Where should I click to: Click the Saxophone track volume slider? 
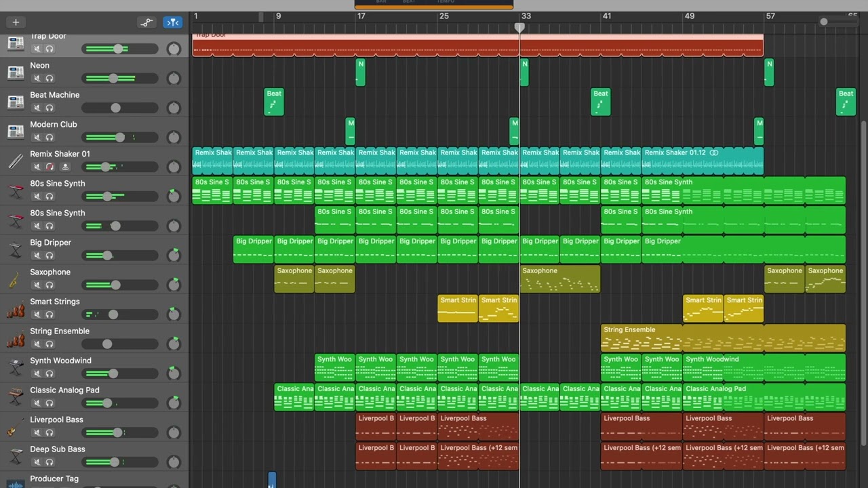[120, 285]
